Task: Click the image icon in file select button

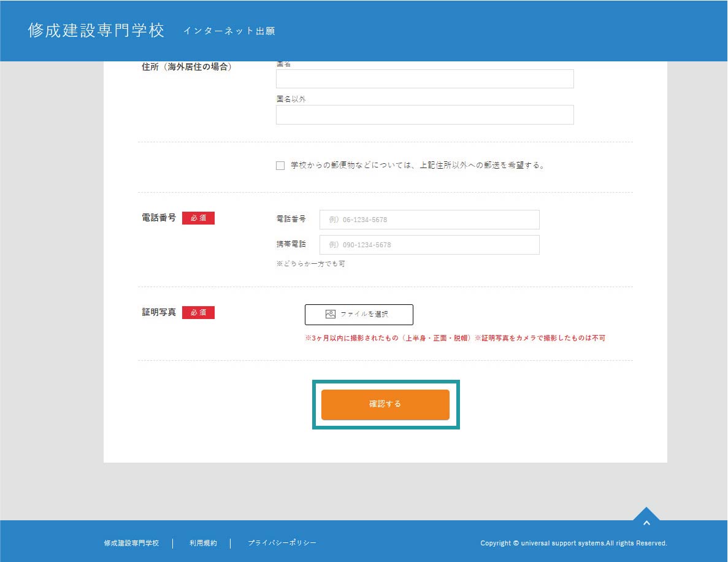Action: pyautogui.click(x=330, y=314)
